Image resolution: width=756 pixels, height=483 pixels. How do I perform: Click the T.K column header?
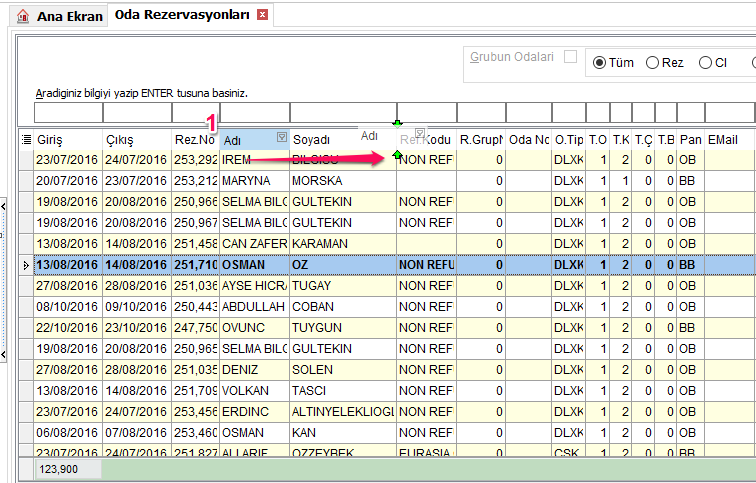[x=621, y=140]
